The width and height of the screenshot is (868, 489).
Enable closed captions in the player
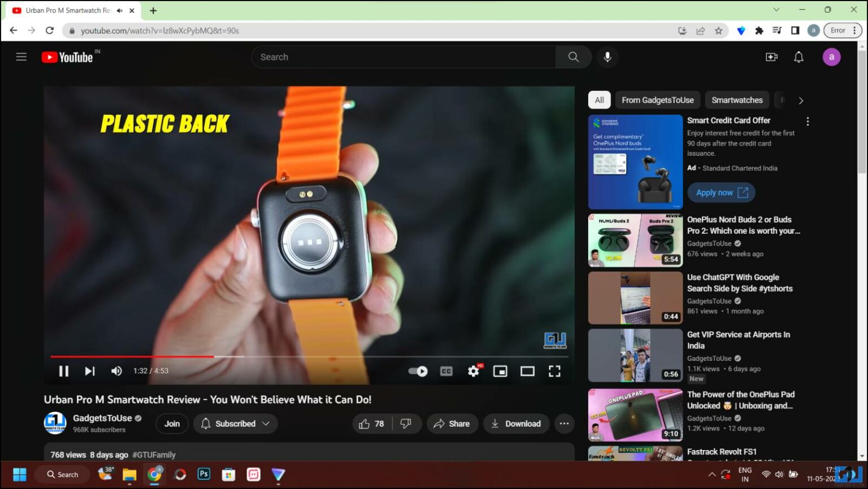(446, 371)
